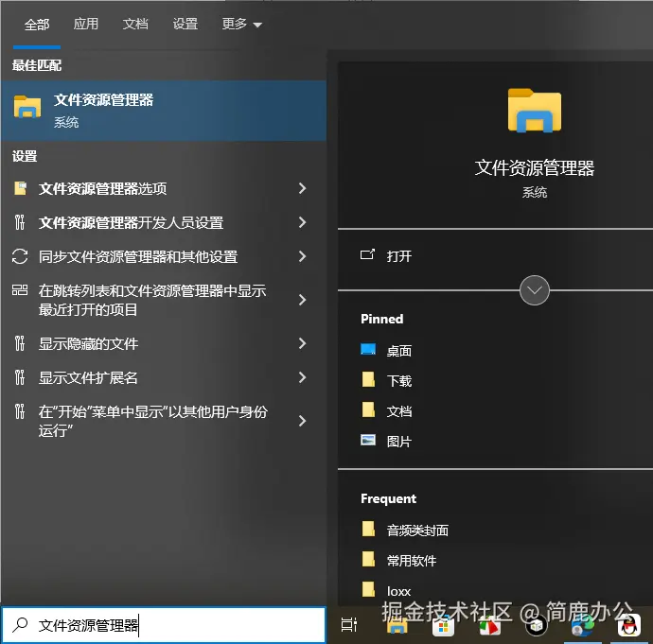Open the pinned 下载 folder
Screen dimensions: 653x644
pos(398,381)
